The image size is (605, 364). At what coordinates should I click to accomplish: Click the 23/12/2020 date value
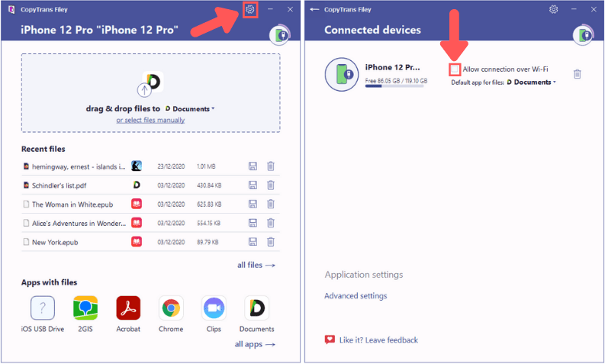pyautogui.click(x=171, y=166)
